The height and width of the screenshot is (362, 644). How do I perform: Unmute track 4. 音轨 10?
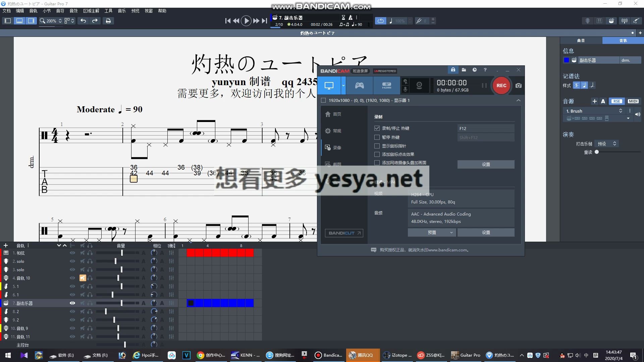tap(83, 278)
